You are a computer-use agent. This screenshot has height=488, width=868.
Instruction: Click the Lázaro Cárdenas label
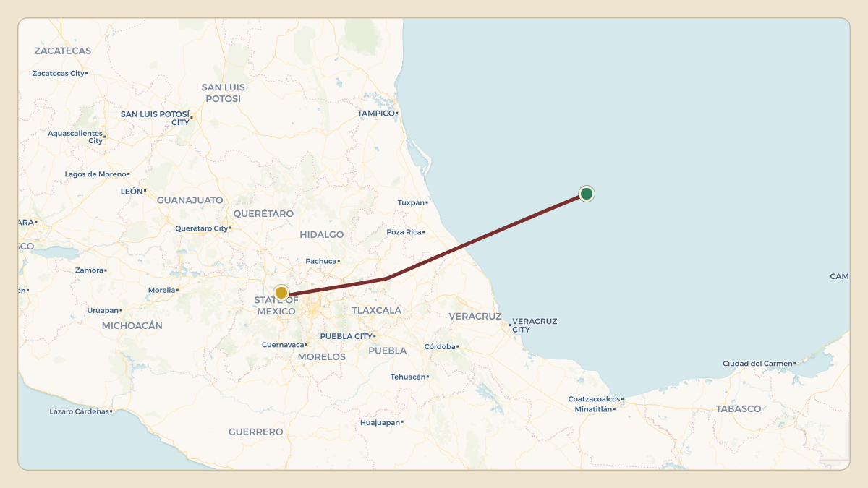tap(79, 411)
